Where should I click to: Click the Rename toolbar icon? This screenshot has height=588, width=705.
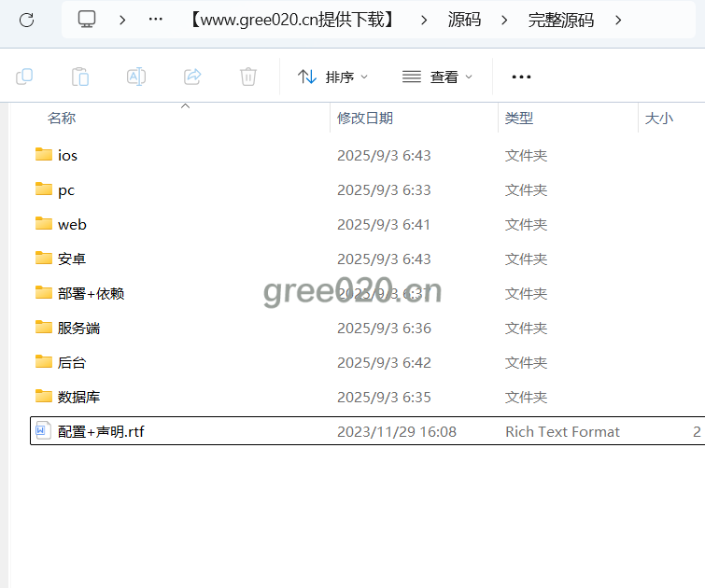pos(136,77)
